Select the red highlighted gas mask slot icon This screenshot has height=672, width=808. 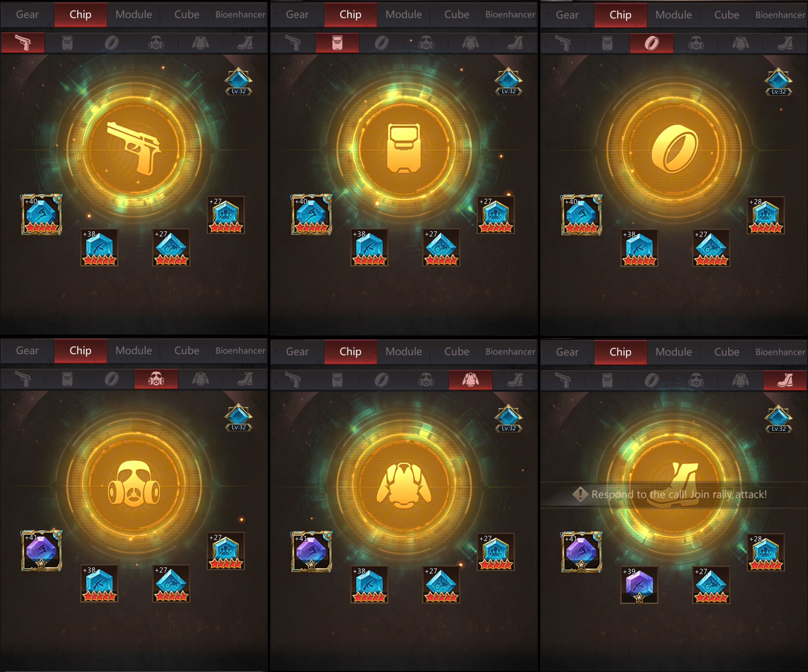tap(156, 379)
